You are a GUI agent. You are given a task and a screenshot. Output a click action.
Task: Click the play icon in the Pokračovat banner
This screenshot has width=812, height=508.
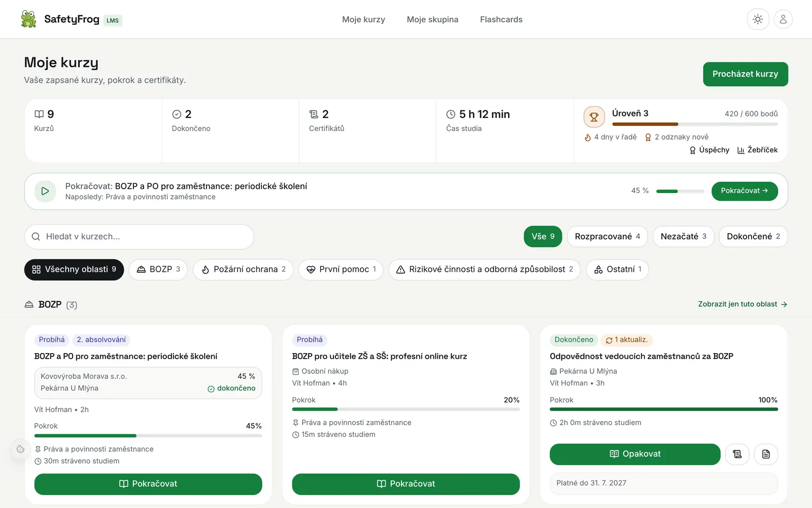click(45, 191)
